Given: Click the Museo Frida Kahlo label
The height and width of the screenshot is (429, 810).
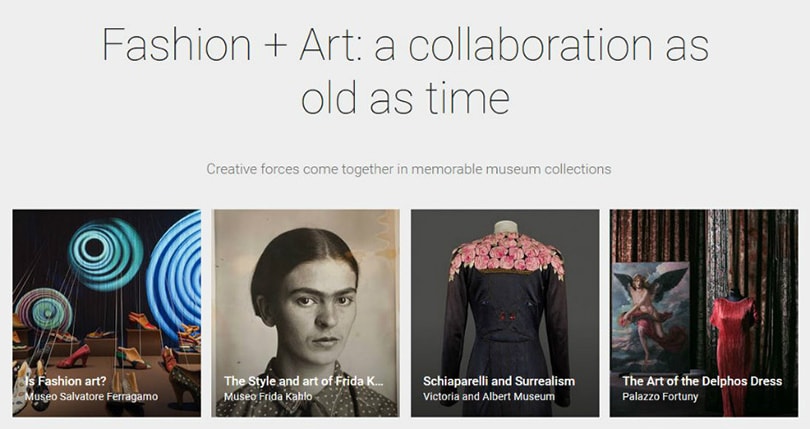Looking at the screenshot, I should coord(268,397).
